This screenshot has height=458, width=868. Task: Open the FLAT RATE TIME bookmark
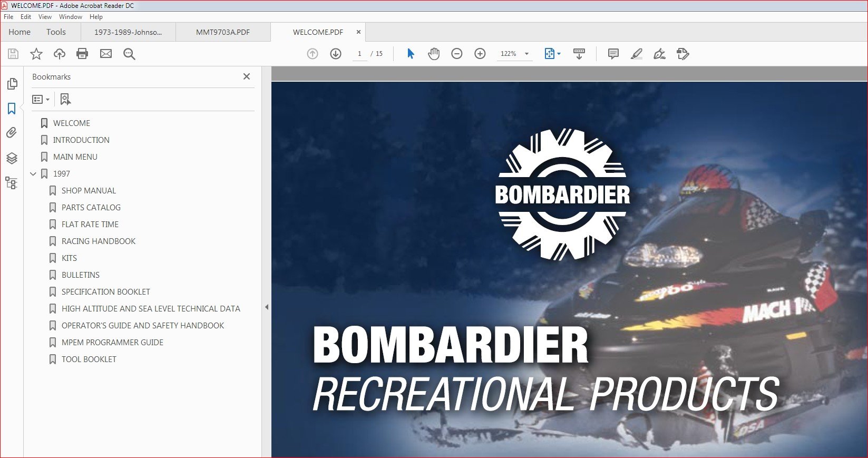[x=90, y=225]
